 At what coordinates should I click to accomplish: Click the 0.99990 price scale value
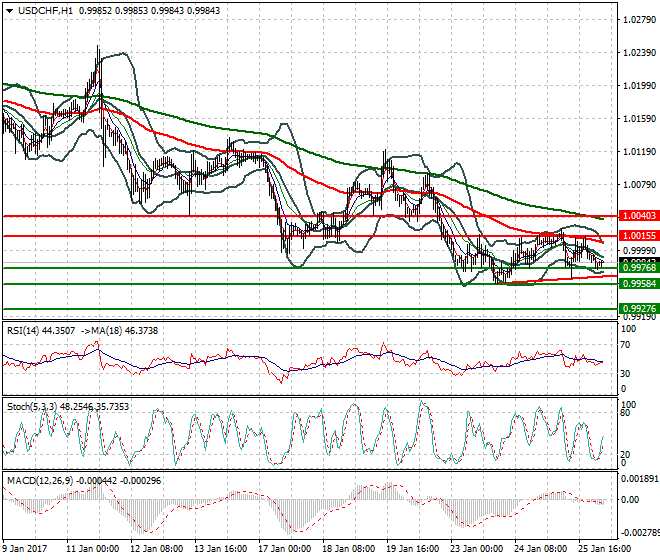[639, 251]
